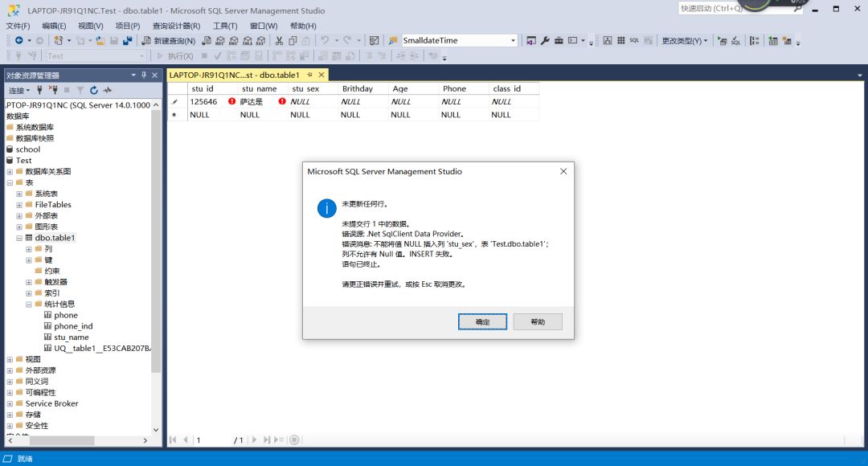The width and height of the screenshot is (868, 466).
Task: Select the stu_name statistics item
Action: tap(71, 337)
